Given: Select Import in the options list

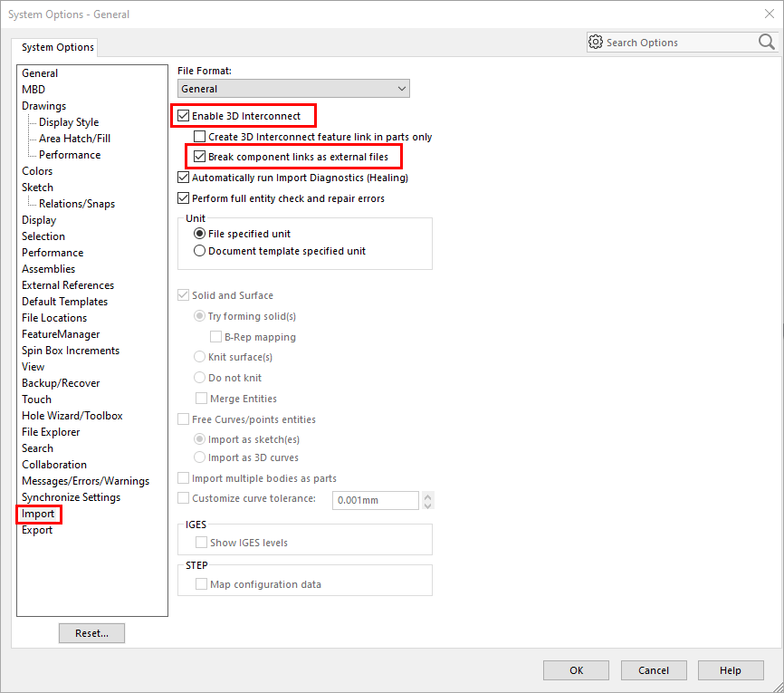Looking at the screenshot, I should [38, 514].
